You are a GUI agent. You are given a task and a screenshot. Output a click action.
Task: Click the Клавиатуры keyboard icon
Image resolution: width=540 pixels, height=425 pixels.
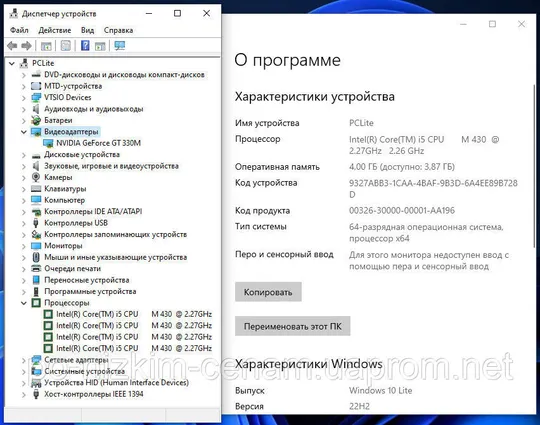(36, 189)
